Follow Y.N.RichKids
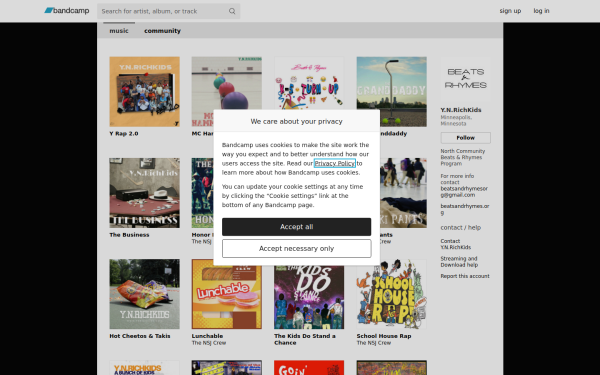600x375 pixels. (466, 138)
